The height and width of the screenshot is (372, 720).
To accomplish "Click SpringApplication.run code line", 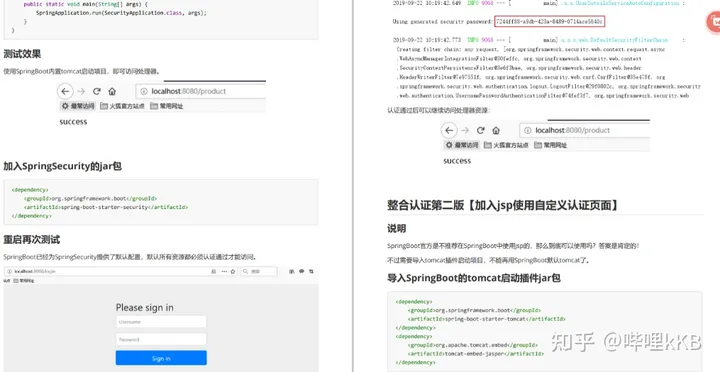I will [121, 13].
